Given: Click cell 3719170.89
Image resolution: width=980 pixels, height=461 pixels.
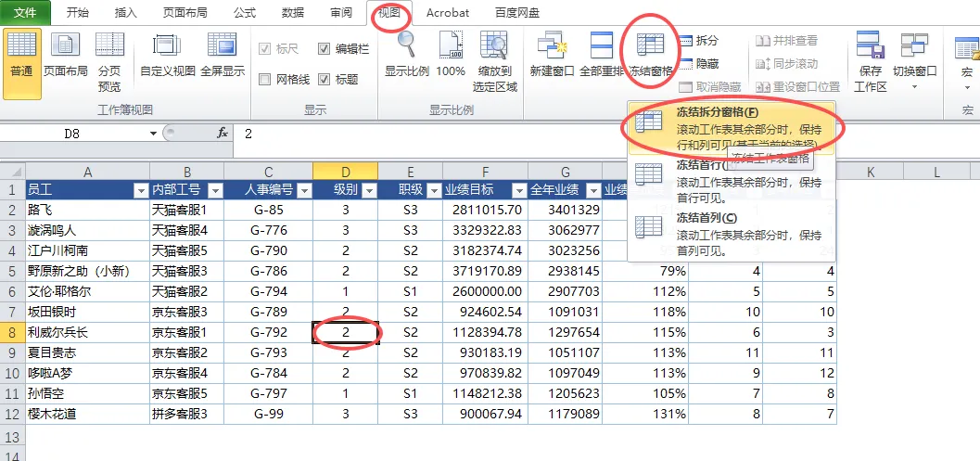Looking at the screenshot, I should click(485, 272).
